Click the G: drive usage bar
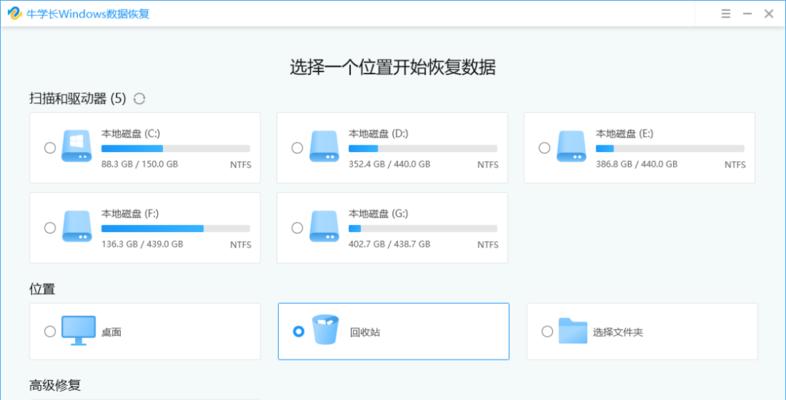Screen dimensions: 786x400 423,229
